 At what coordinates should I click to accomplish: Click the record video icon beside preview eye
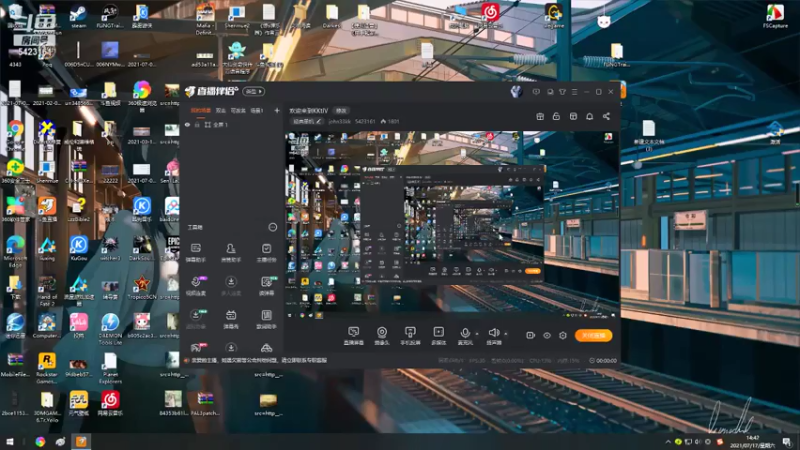(x=531, y=335)
